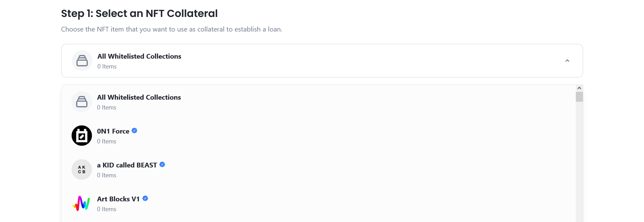Image resolution: width=644 pixels, height=222 pixels.
Task: Choose All Whitelisted Collections in the list
Action: tap(319, 102)
